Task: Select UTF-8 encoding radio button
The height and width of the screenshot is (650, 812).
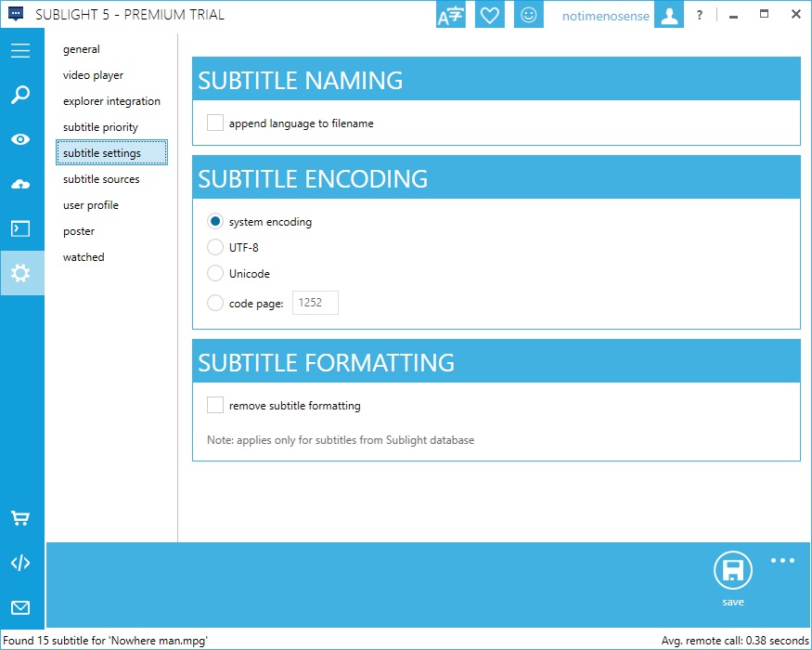Action: pos(215,247)
